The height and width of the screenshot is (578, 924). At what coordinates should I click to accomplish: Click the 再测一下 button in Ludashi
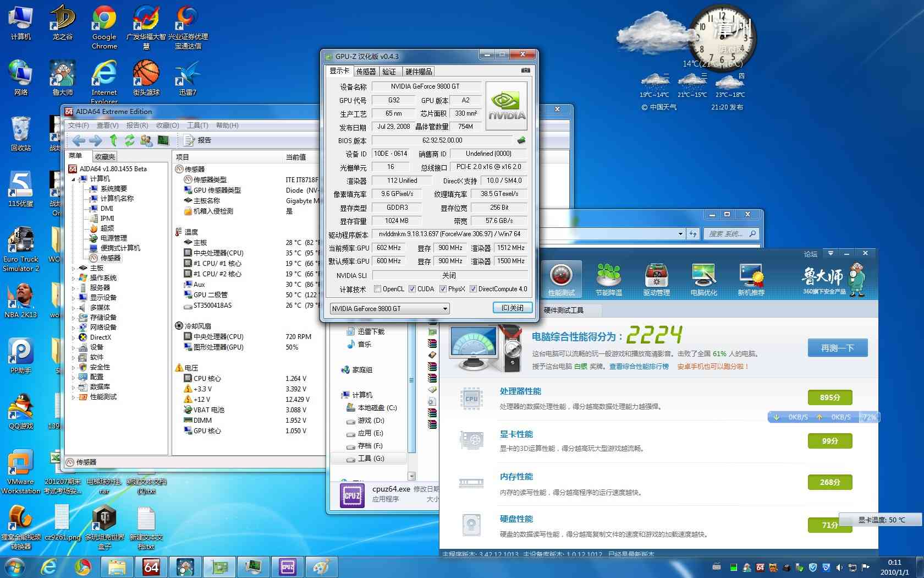838,348
